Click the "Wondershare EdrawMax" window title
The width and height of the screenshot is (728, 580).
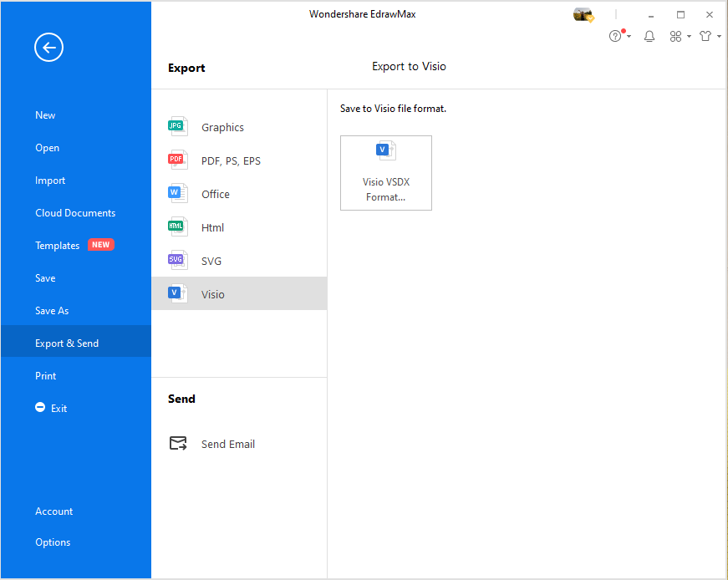363,14
